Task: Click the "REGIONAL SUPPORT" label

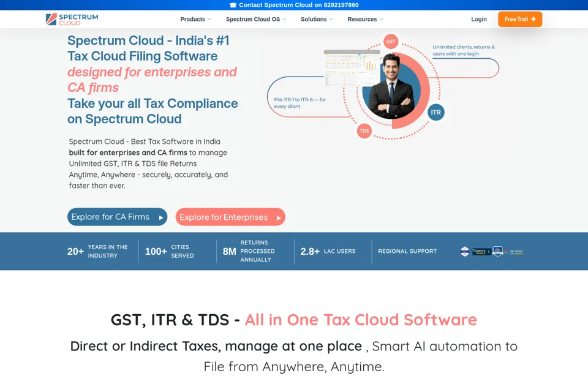Action: click(x=407, y=251)
